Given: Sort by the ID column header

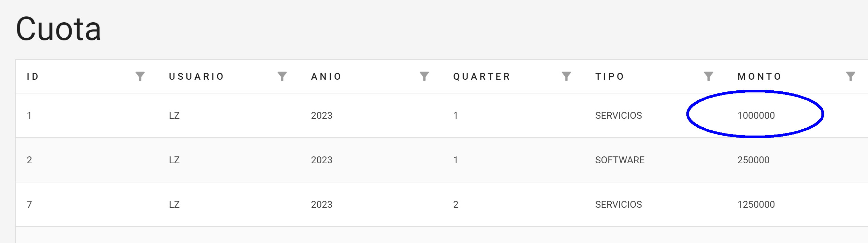Looking at the screenshot, I should tap(33, 76).
